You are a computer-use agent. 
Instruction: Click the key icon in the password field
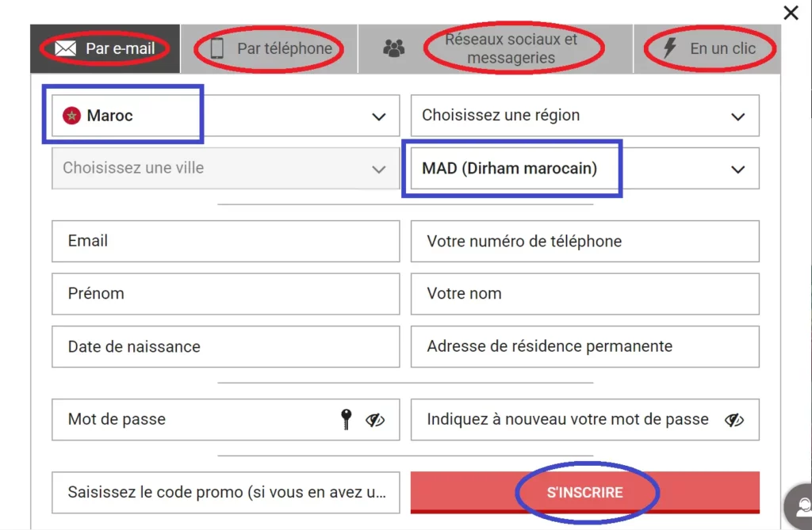point(346,420)
